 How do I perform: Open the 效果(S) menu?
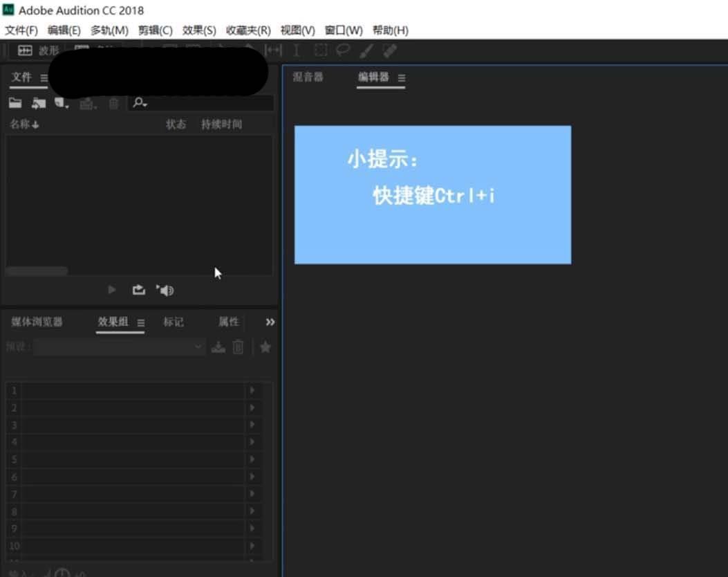(x=200, y=30)
